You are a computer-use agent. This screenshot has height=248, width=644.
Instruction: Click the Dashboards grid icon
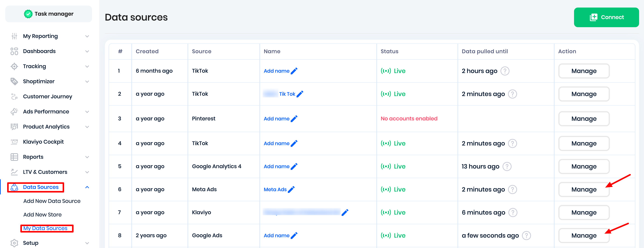pos(14,51)
